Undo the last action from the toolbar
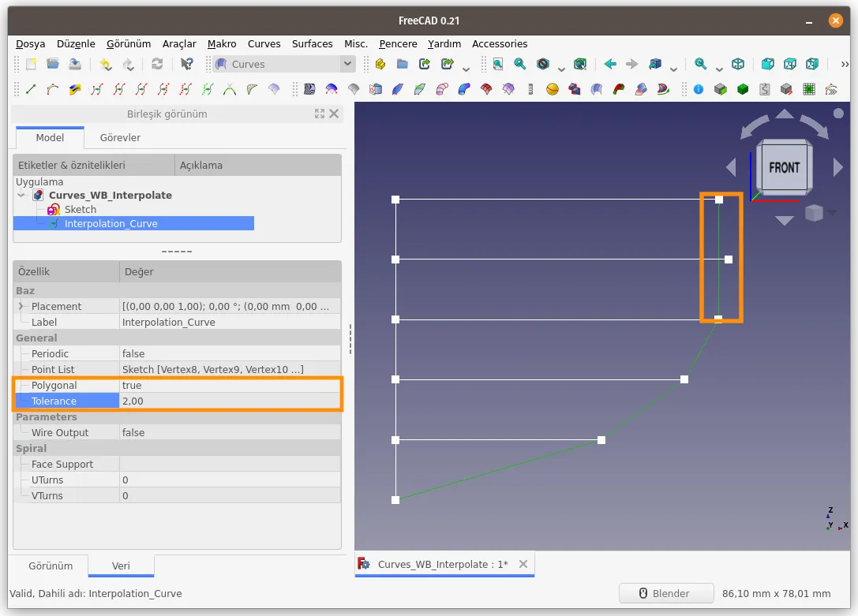Screen dimensions: 858x616 (x=106, y=64)
